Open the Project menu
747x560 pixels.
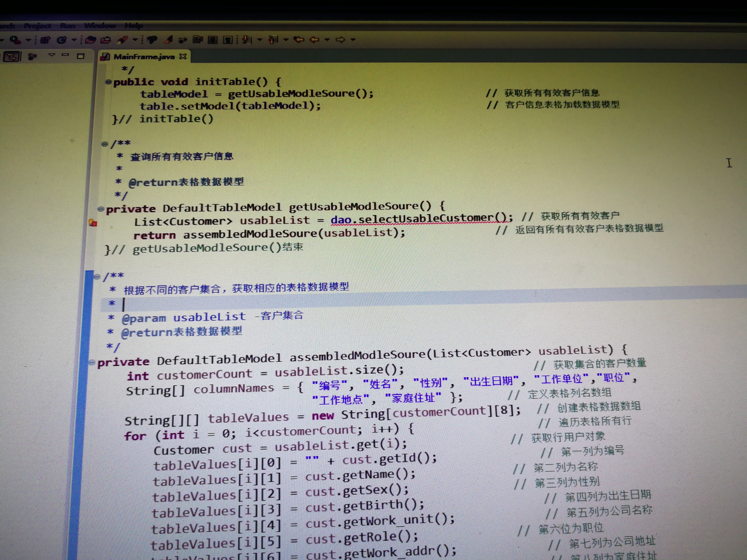37,26
